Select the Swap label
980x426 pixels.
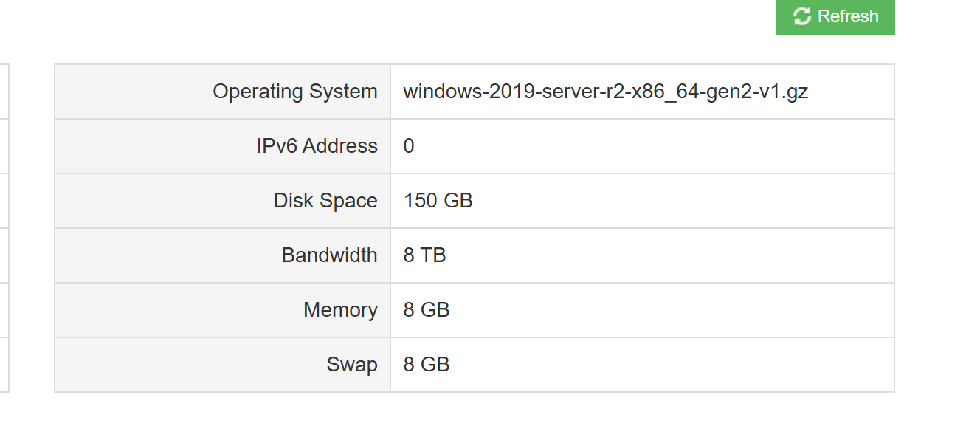(x=352, y=365)
